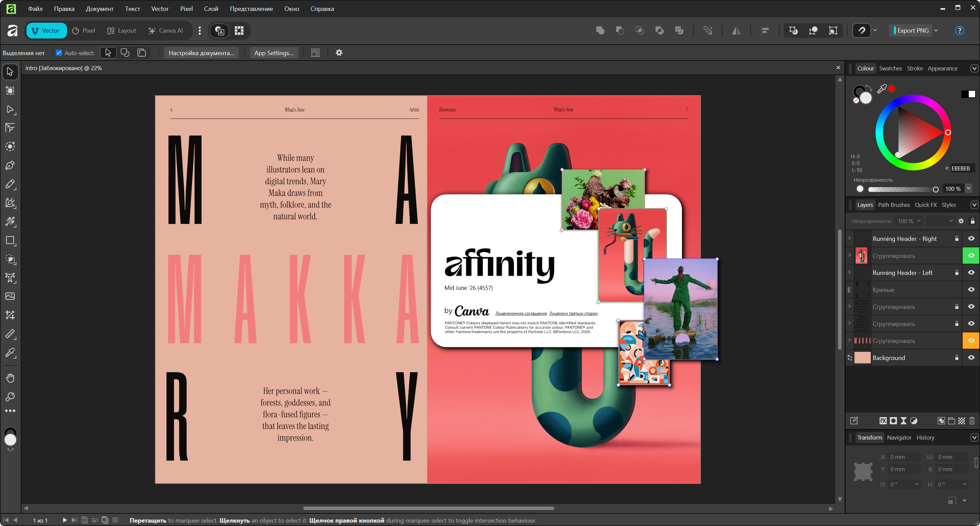The height and width of the screenshot is (526, 980).
Task: Select the Pen tool
Action: coord(10,165)
